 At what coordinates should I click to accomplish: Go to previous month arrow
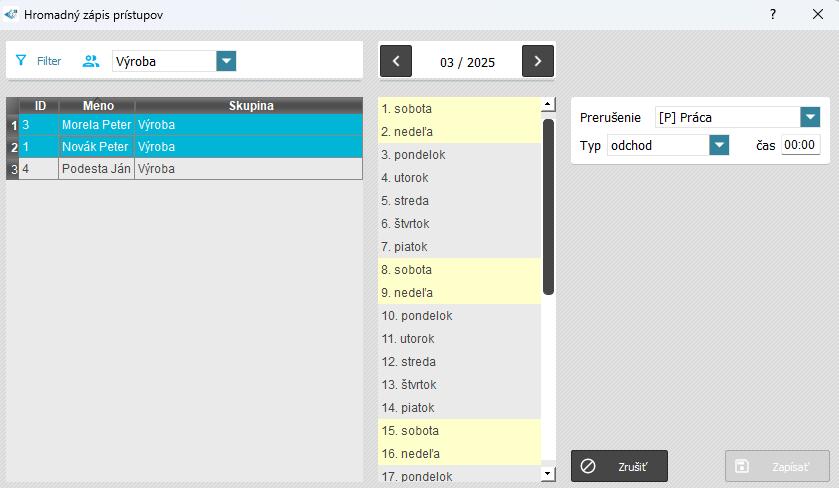pos(396,61)
